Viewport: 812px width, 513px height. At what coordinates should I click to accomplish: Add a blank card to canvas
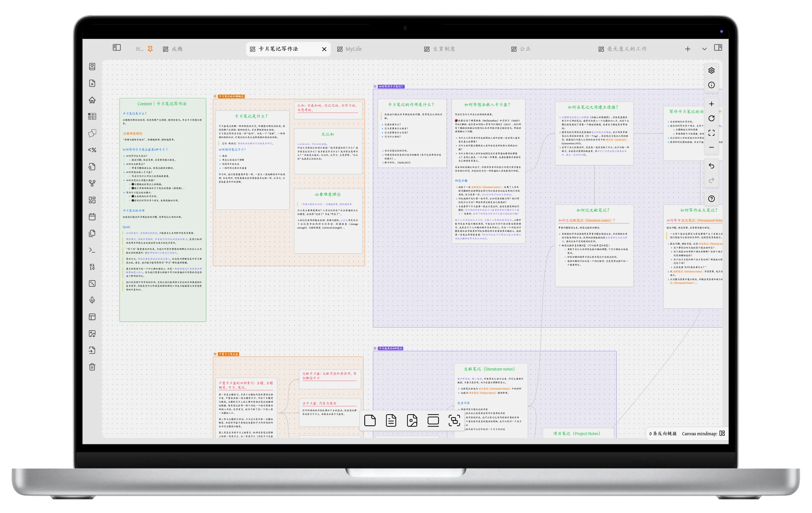(370, 421)
